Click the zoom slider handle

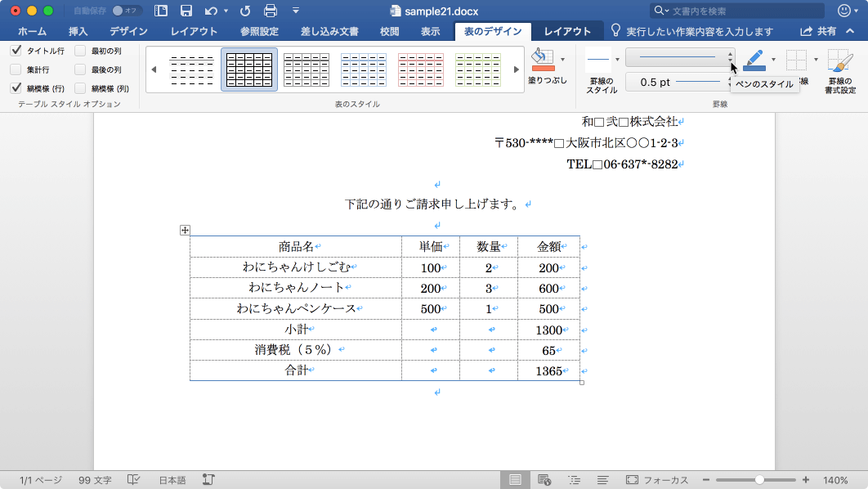pos(759,480)
